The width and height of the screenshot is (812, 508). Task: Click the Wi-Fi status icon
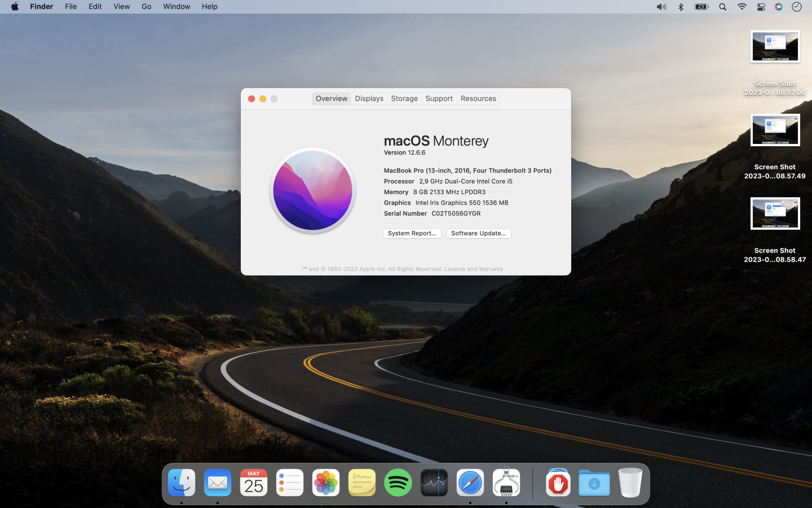click(742, 7)
